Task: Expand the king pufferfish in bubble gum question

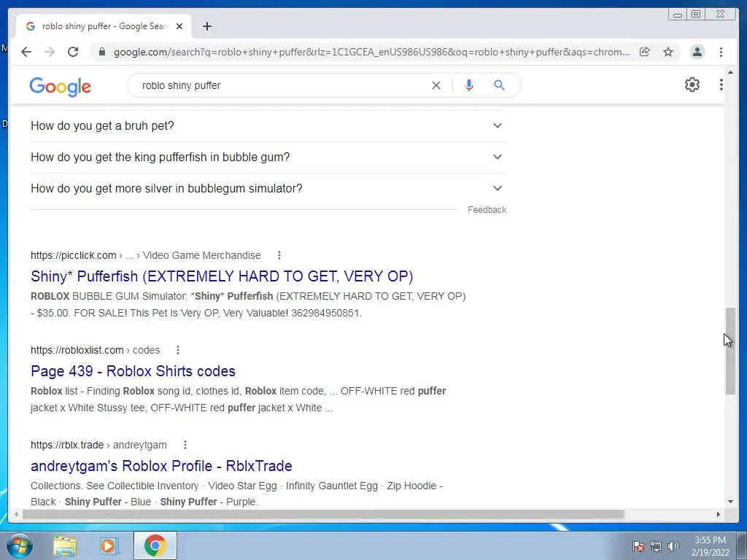Action: point(268,157)
